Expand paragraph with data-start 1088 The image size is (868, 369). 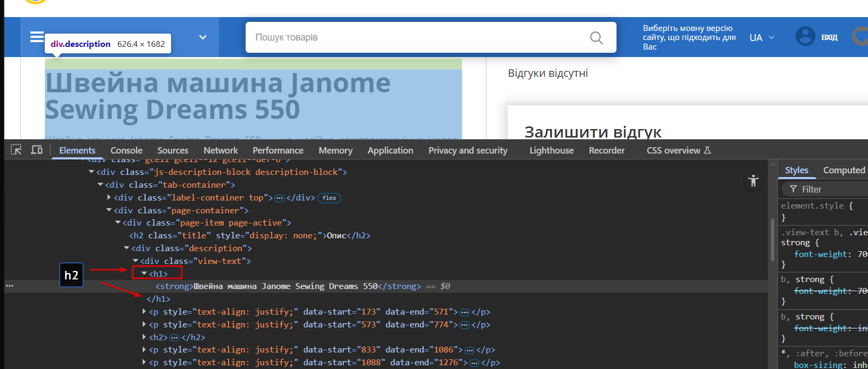[x=144, y=363]
